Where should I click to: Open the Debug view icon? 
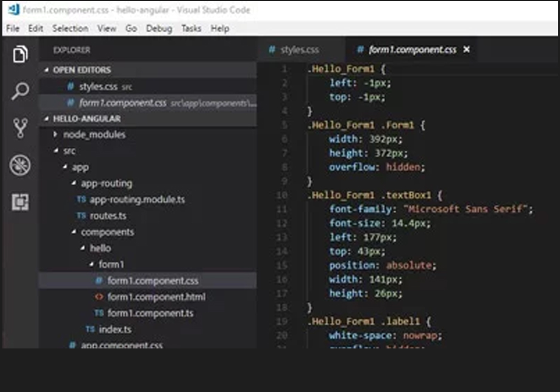pos(20,165)
